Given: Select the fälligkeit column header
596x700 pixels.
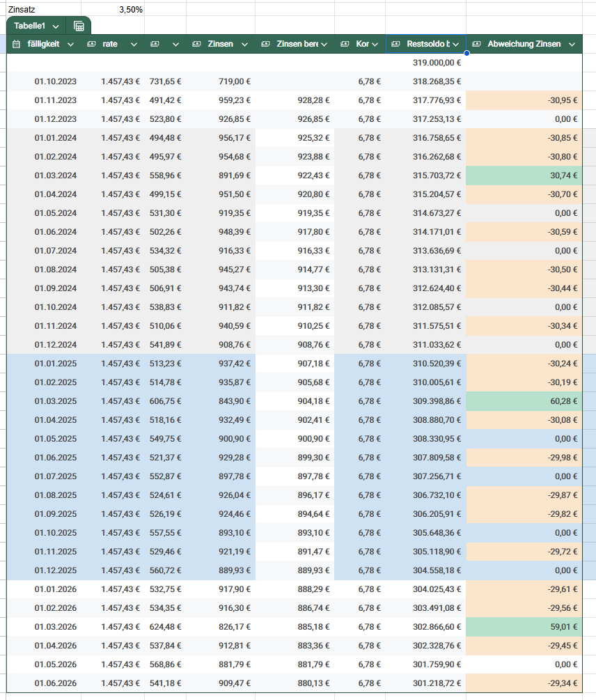Looking at the screenshot, I should [44, 44].
